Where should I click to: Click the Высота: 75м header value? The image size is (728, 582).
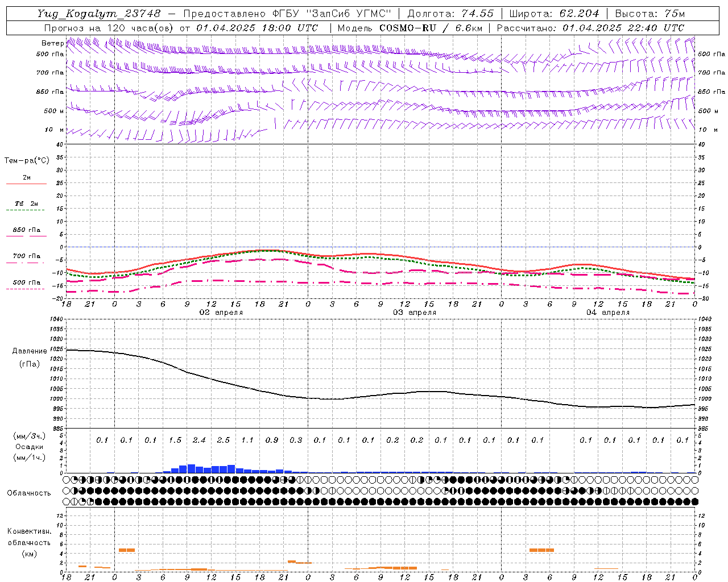pyautogui.click(x=650, y=13)
